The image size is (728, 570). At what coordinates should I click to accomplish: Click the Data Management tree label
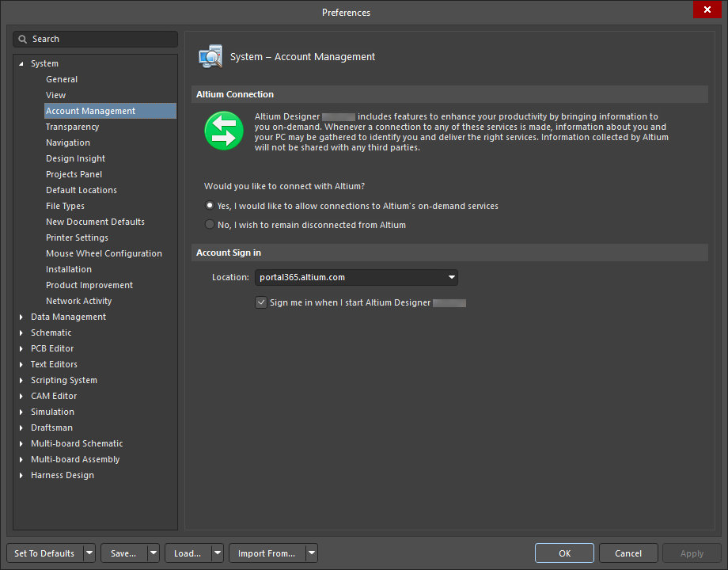pyautogui.click(x=68, y=317)
